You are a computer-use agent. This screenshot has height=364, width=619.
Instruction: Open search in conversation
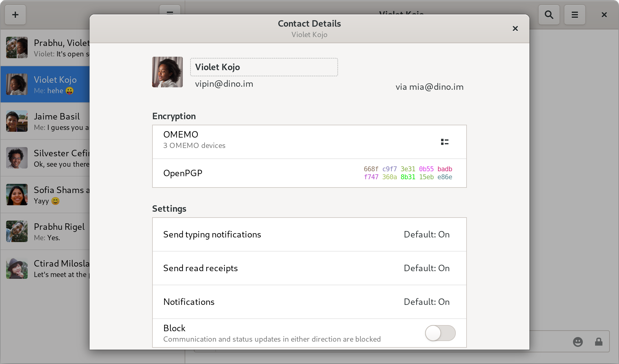pos(549,15)
